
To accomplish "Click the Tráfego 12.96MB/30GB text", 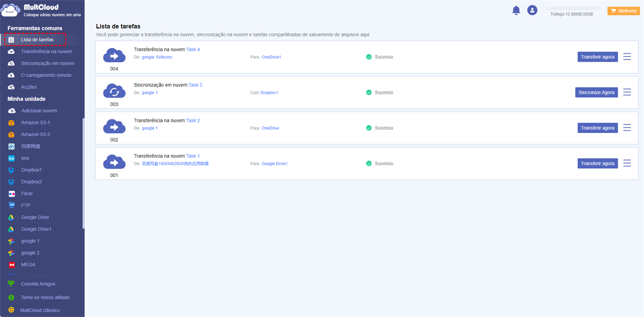I will pos(572,14).
